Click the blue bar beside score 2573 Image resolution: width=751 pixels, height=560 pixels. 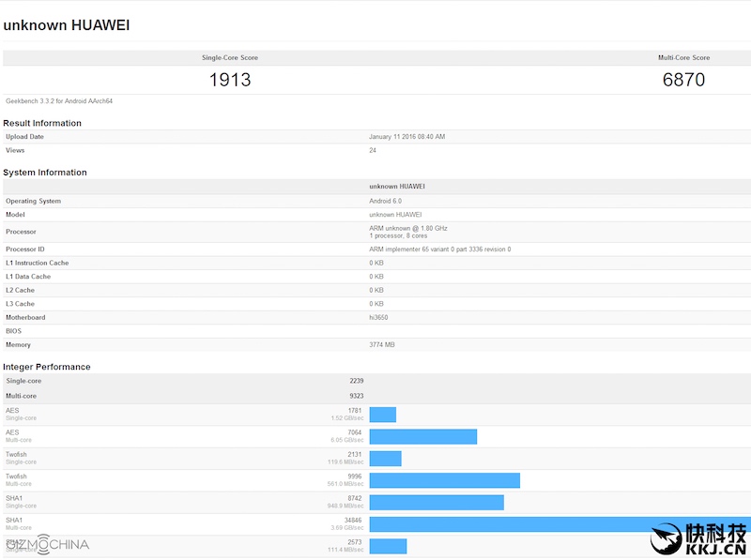click(388, 547)
